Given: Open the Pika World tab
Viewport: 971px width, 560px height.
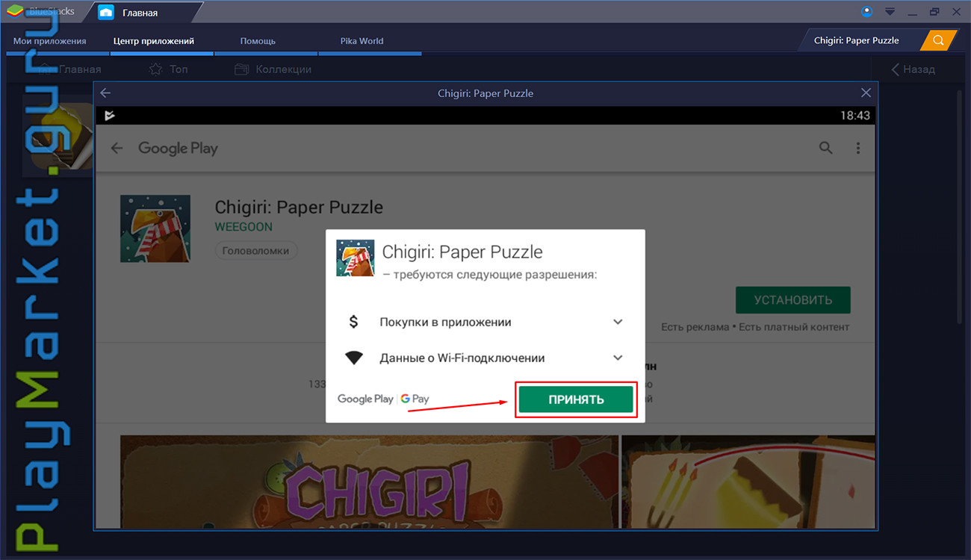Looking at the screenshot, I should [x=362, y=41].
